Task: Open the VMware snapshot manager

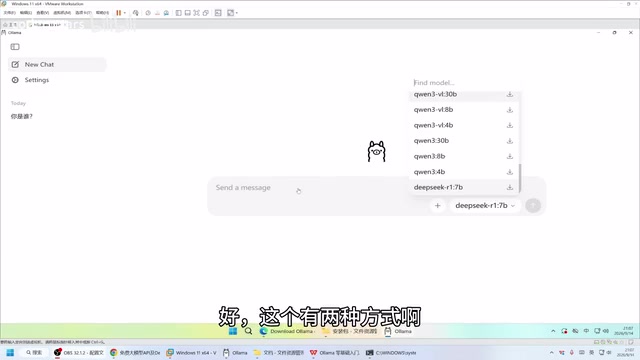Action: click(x=166, y=13)
